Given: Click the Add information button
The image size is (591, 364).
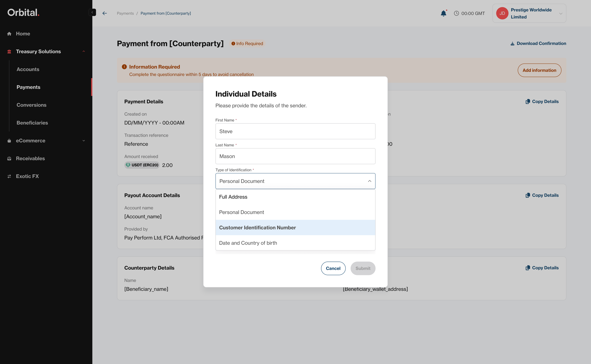Looking at the screenshot, I should tap(539, 70).
